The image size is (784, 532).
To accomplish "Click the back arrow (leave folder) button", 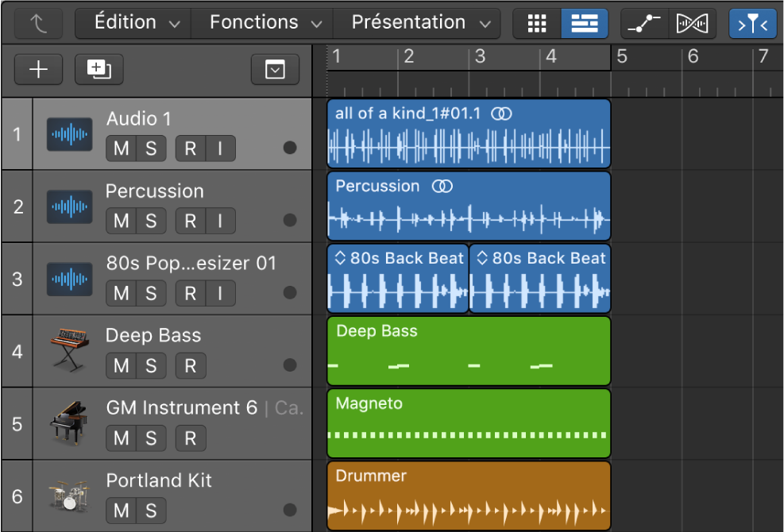I will [38, 24].
